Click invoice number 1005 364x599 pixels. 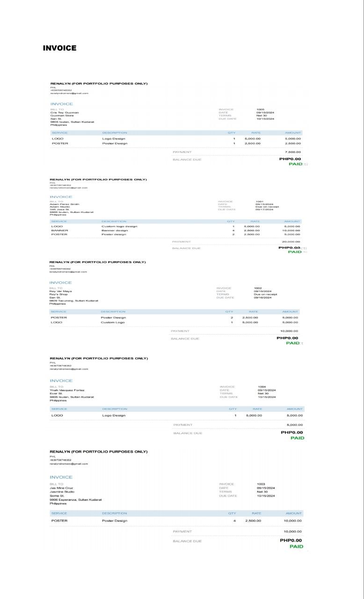(x=260, y=110)
